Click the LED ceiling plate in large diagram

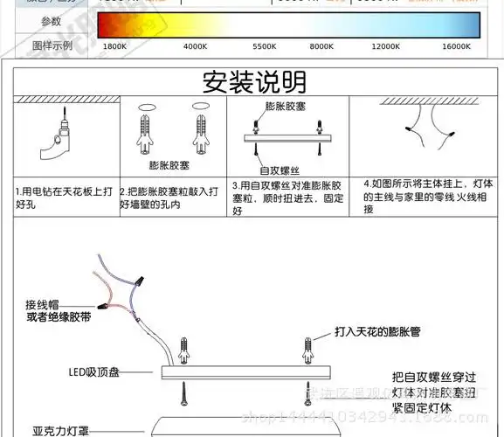coord(246,372)
